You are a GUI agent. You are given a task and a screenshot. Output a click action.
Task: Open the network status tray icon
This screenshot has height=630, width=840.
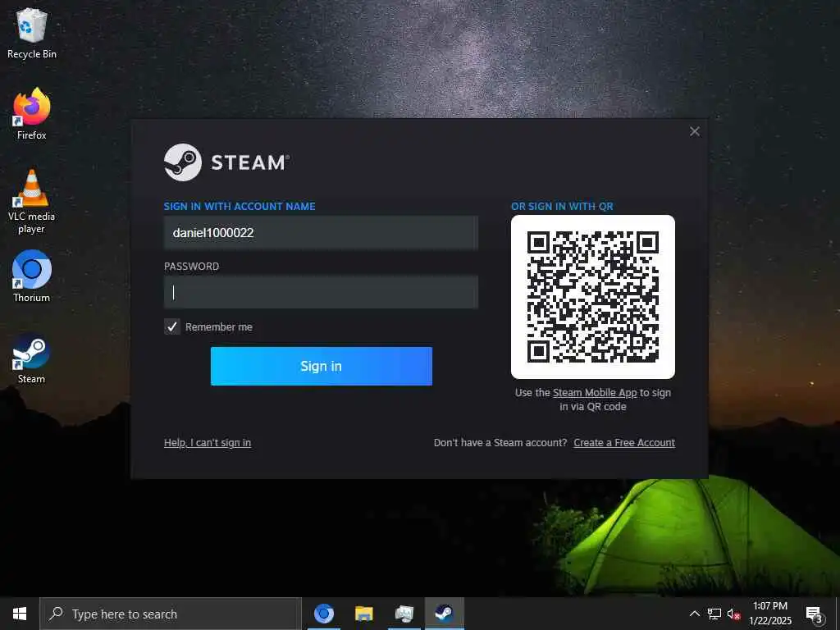click(714, 614)
